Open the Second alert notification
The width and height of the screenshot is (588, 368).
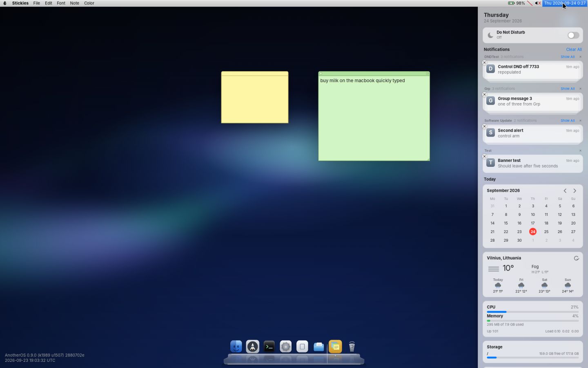[x=533, y=133]
